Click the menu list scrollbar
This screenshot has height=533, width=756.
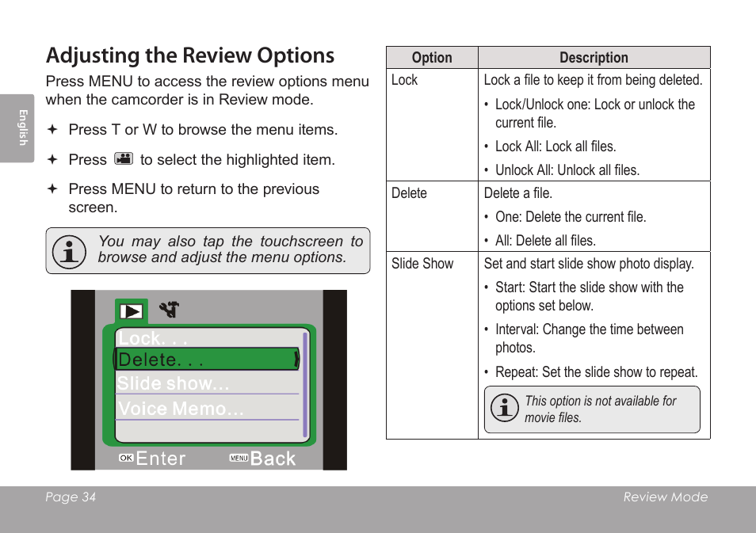click(305, 384)
